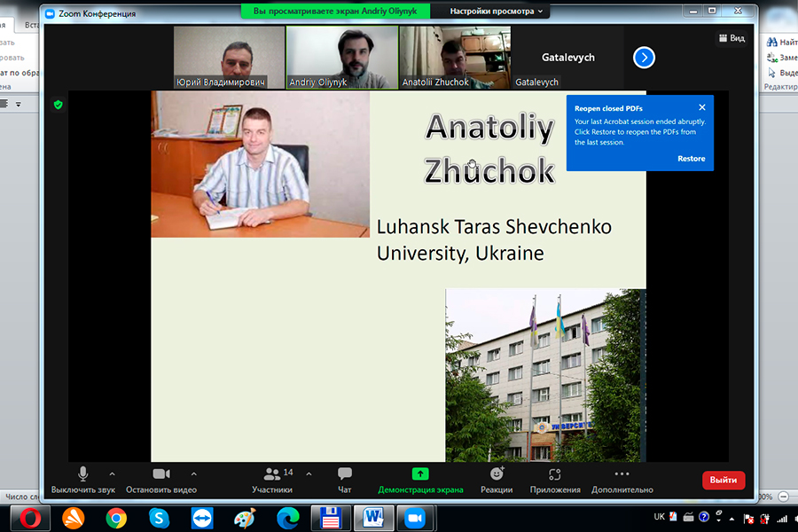The width and height of the screenshot is (798, 532).
Task: Open Приложения apps panel
Action: point(555,480)
